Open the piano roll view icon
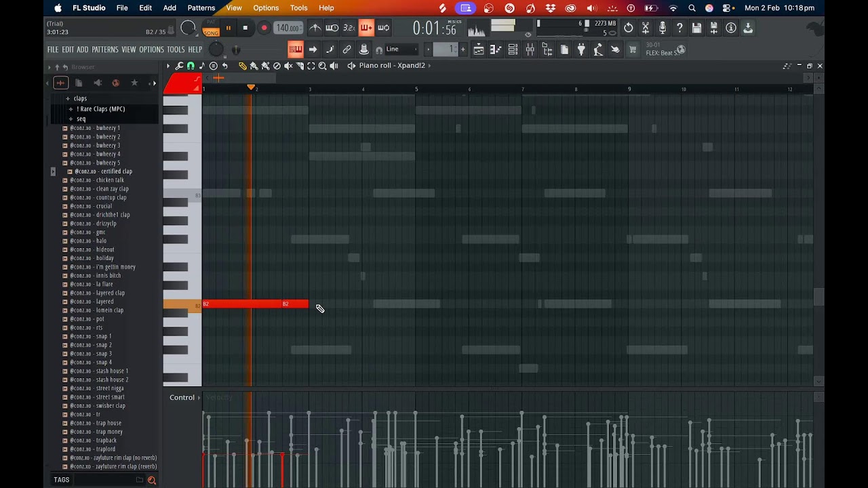 point(495,49)
